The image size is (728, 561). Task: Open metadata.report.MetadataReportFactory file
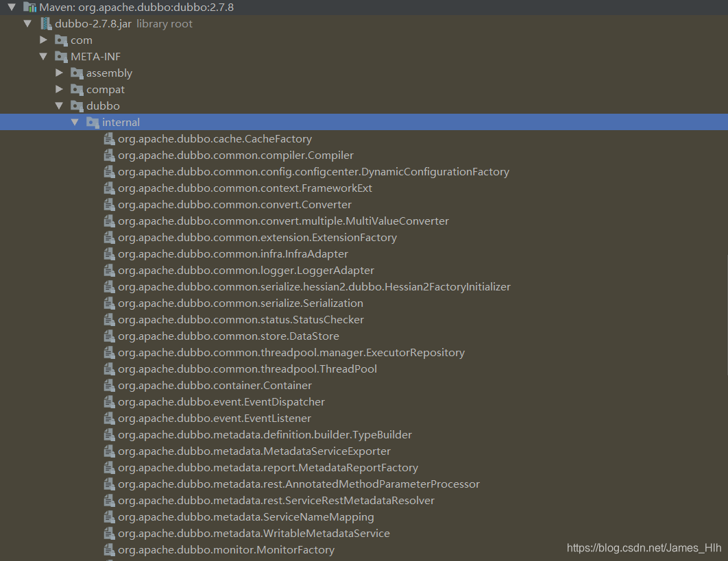(268, 468)
